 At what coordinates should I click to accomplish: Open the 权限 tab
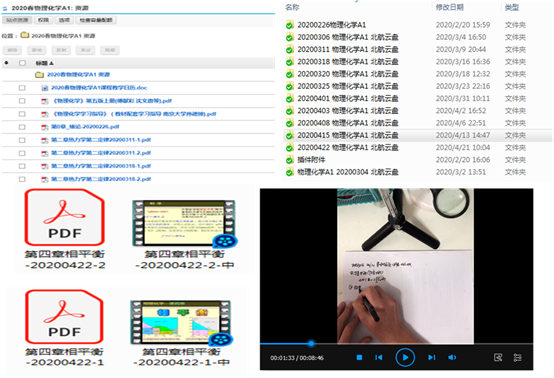[x=43, y=20]
